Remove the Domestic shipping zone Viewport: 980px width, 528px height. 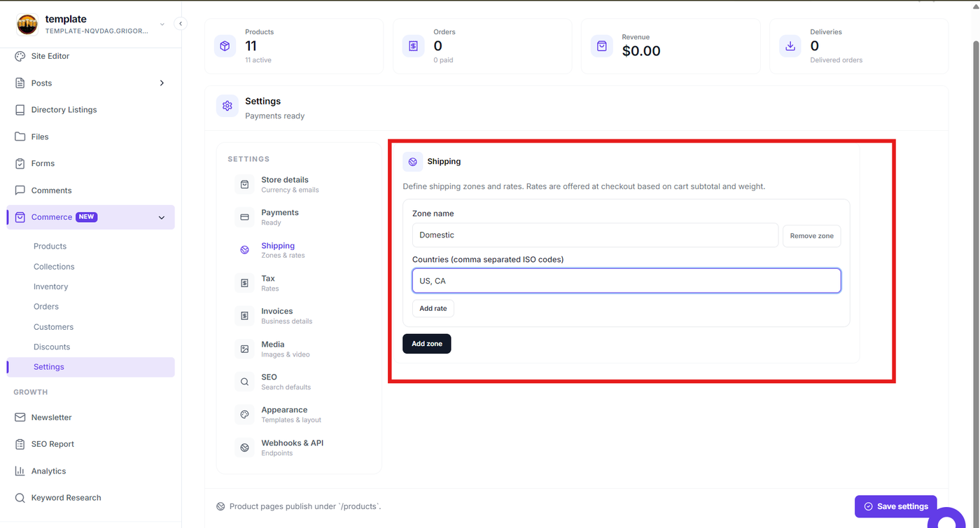(811, 236)
